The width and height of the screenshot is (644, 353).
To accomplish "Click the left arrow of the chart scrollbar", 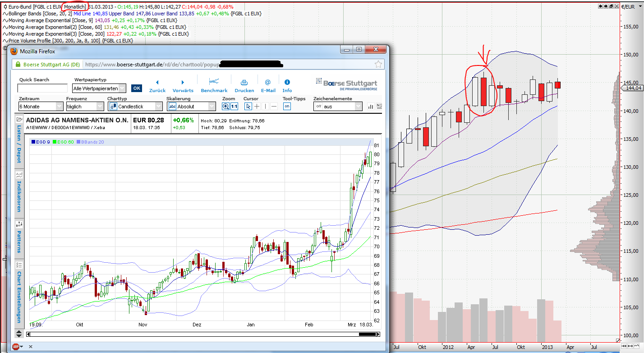I will (x=28, y=334).
